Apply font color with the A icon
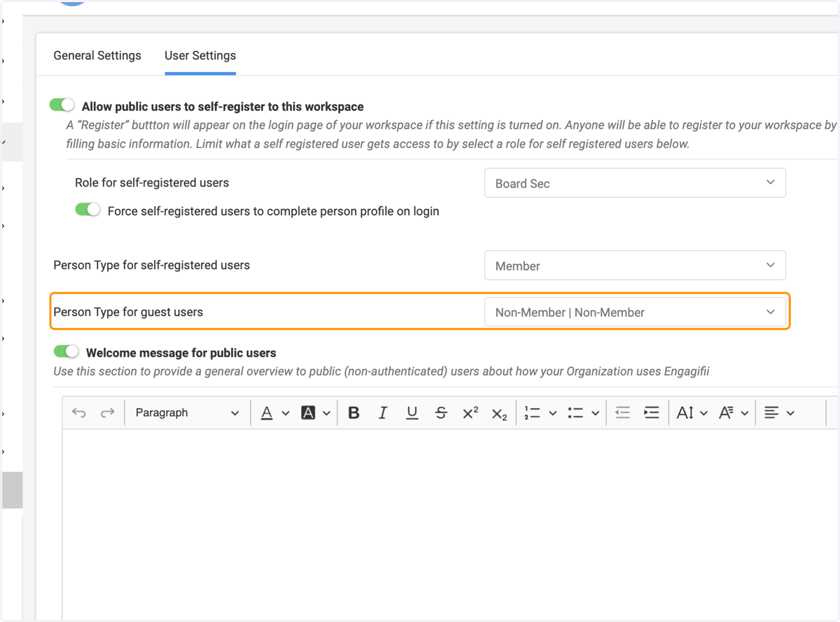The height and width of the screenshot is (622, 840). point(267,413)
